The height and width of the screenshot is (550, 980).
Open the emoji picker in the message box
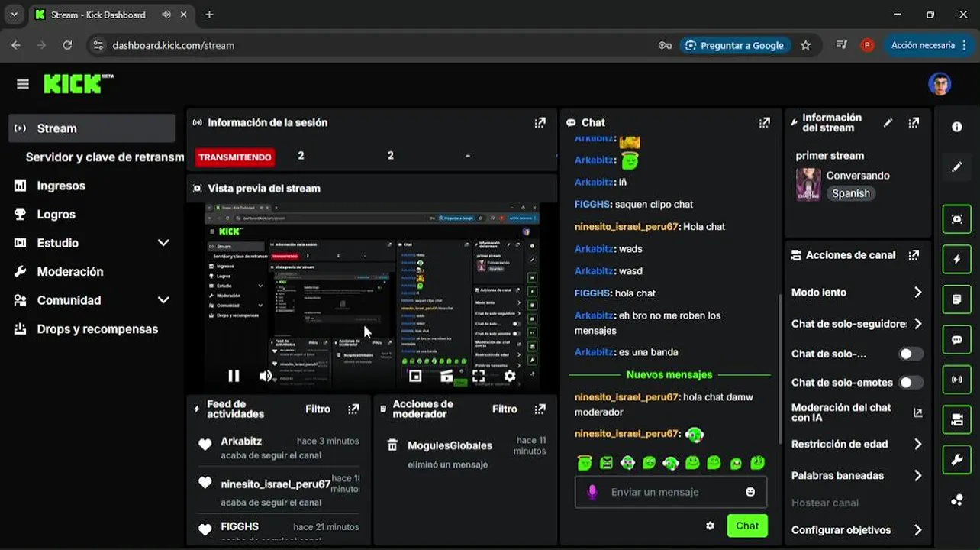click(750, 492)
